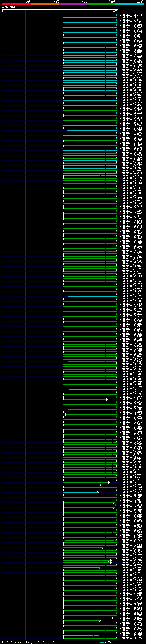Click hit label UniRef100_O24556

click(x=131, y=525)
